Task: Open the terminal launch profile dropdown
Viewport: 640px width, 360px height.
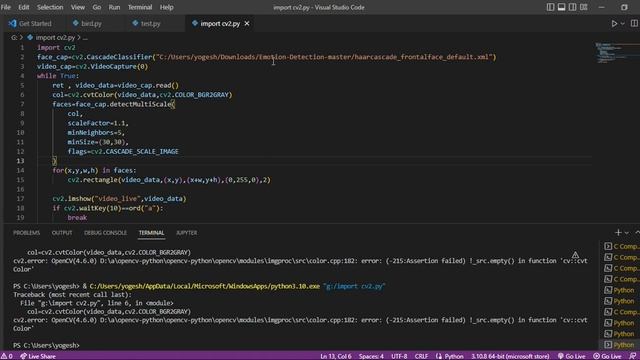Action: (x=627, y=233)
